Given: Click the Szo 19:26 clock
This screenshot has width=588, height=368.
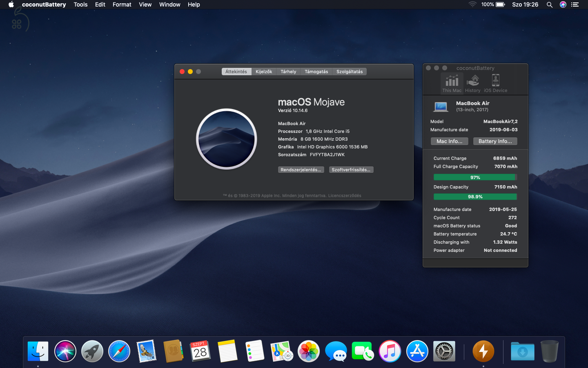Looking at the screenshot, I should coord(525,4).
